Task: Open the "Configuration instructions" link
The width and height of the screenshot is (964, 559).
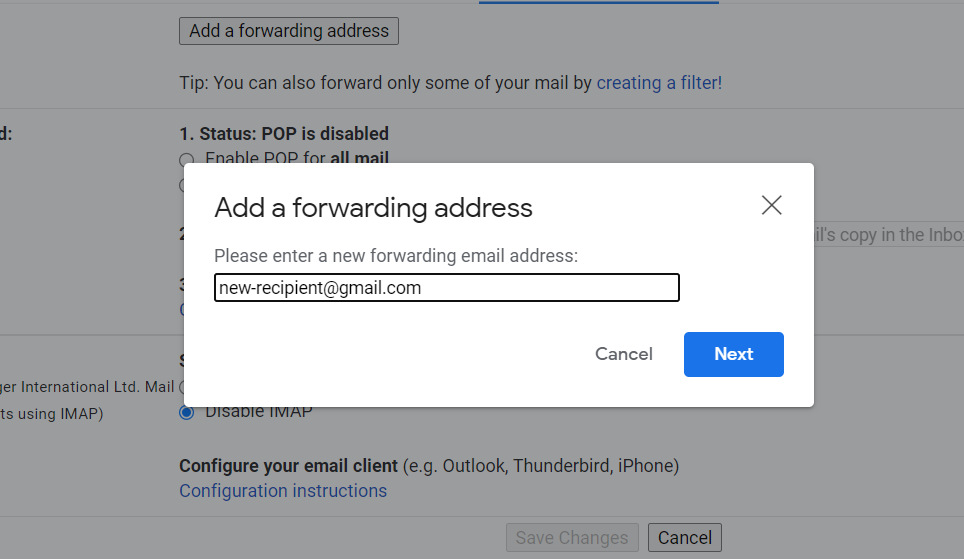Action: pyautogui.click(x=283, y=491)
